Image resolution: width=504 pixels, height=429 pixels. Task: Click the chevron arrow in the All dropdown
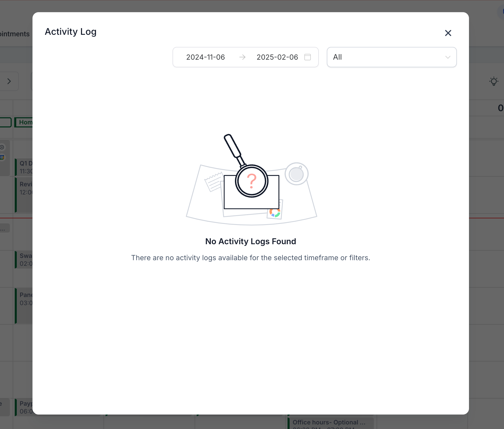(448, 57)
